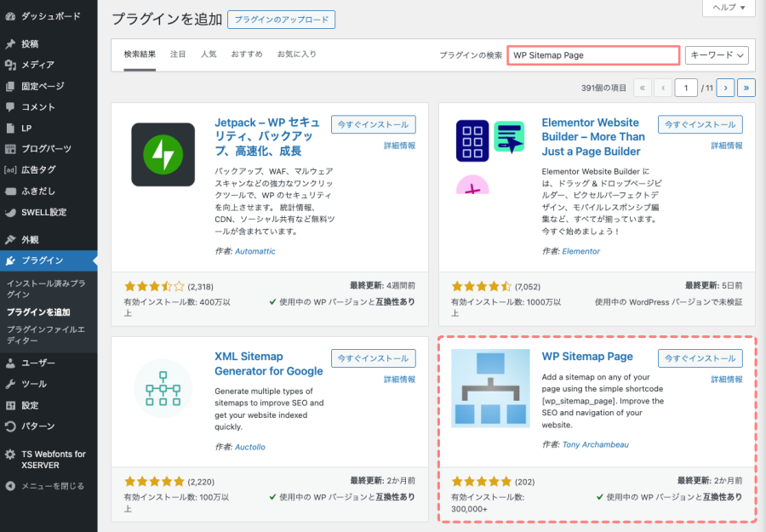Select the お気に入り tab
766x532 pixels.
tap(297, 54)
